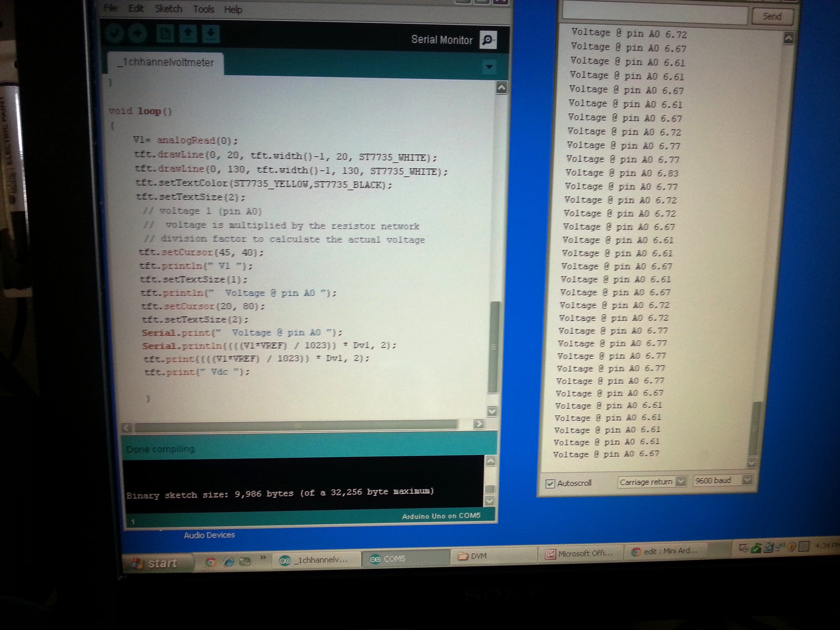Launch Internet Explorer from quick launch
Viewport: 840px width, 630px height.
[229, 562]
